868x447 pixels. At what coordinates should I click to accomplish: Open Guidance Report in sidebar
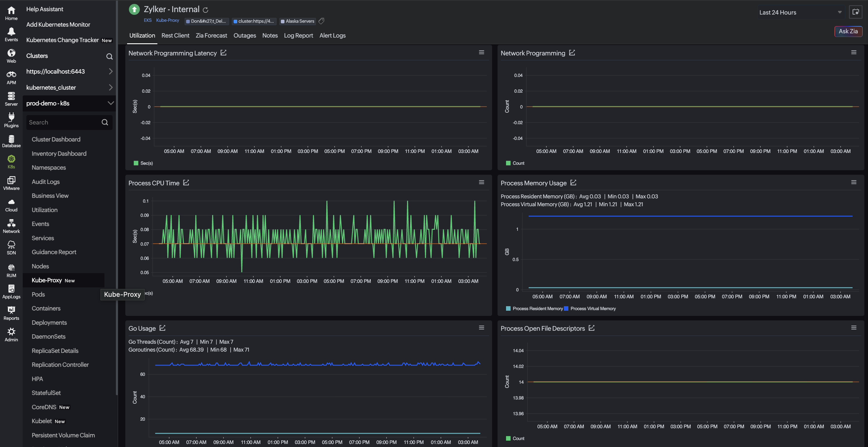54,252
